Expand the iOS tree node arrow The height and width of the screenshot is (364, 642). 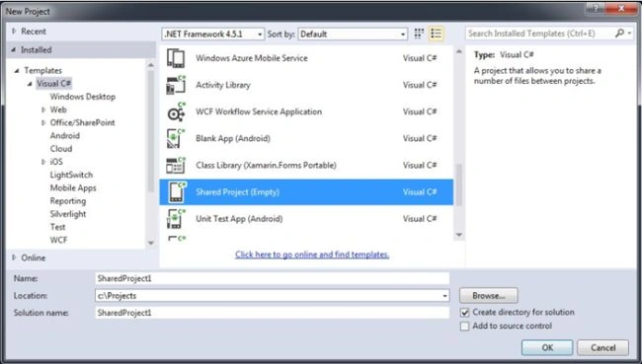click(x=43, y=162)
